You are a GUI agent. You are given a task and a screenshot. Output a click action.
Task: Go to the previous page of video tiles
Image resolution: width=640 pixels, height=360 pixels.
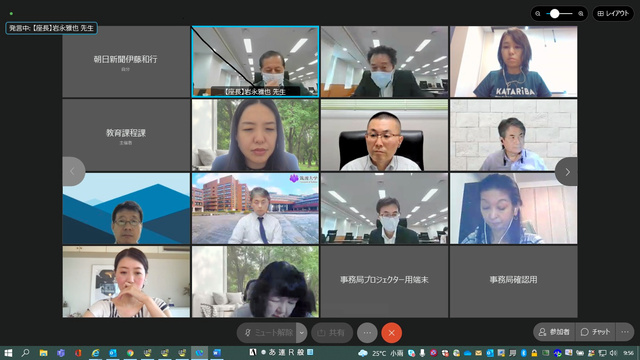pos(73,172)
